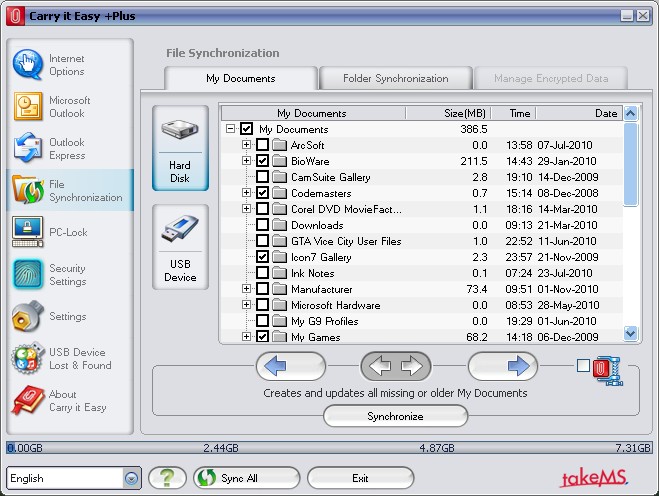The height and width of the screenshot is (496, 659).
Task: Uncheck the Icon7 Gallery checkbox
Action: tap(263, 257)
